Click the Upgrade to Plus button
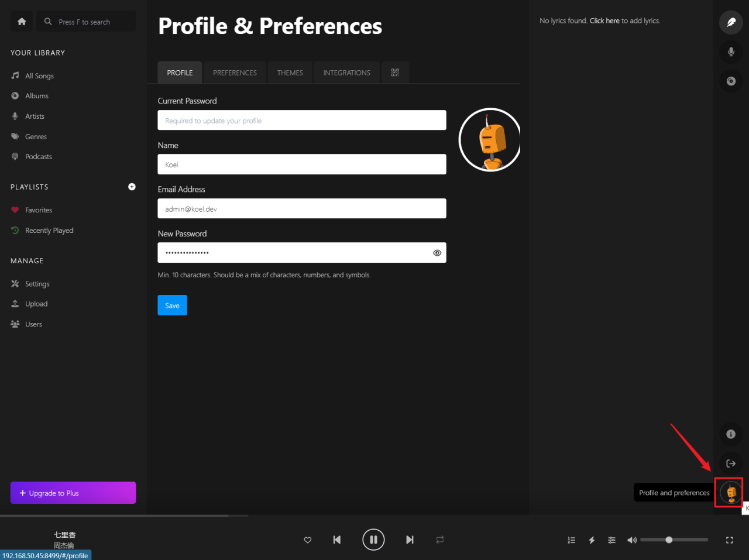The height and width of the screenshot is (560, 749). [73, 493]
